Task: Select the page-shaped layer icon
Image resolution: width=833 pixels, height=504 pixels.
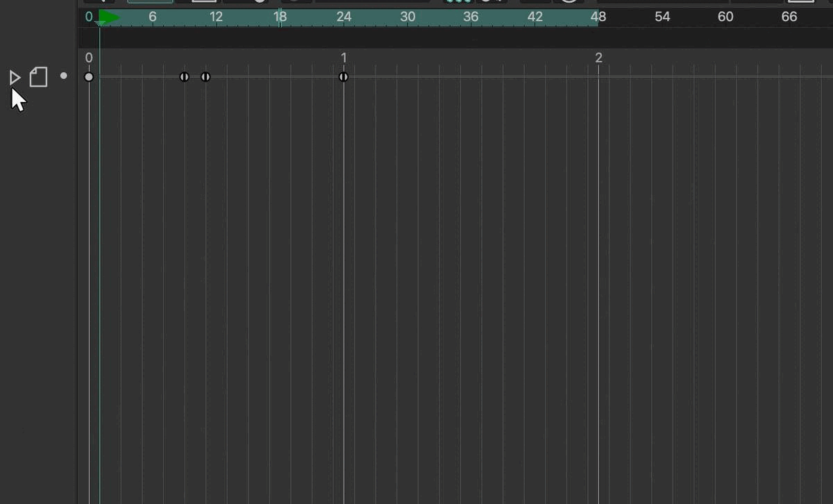Action: coord(38,77)
